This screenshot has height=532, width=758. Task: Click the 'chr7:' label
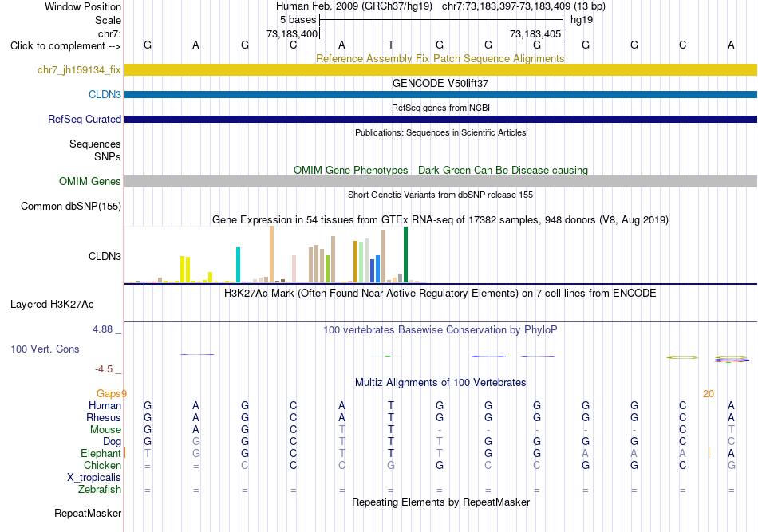[109, 33]
